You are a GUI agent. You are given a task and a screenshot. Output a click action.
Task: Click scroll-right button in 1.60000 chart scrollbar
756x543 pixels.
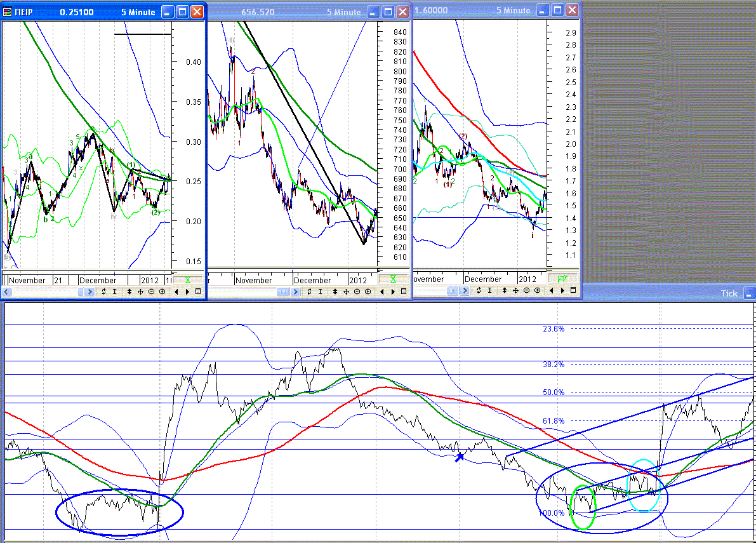[465, 290]
